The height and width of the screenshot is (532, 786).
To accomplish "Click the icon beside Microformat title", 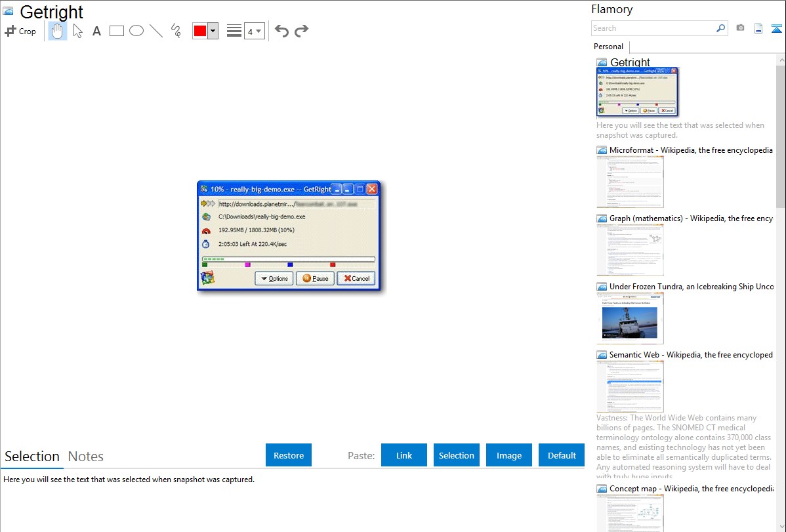I will (602, 150).
